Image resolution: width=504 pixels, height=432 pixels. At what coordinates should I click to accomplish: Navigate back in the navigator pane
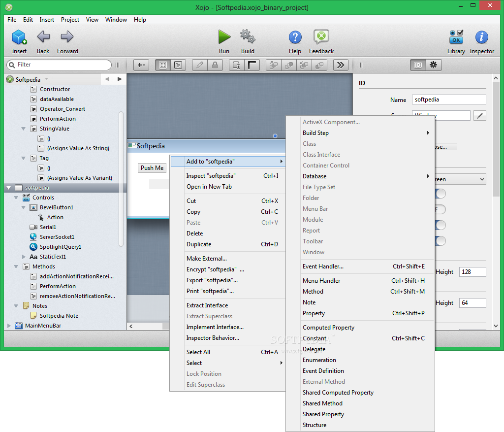[x=107, y=79]
